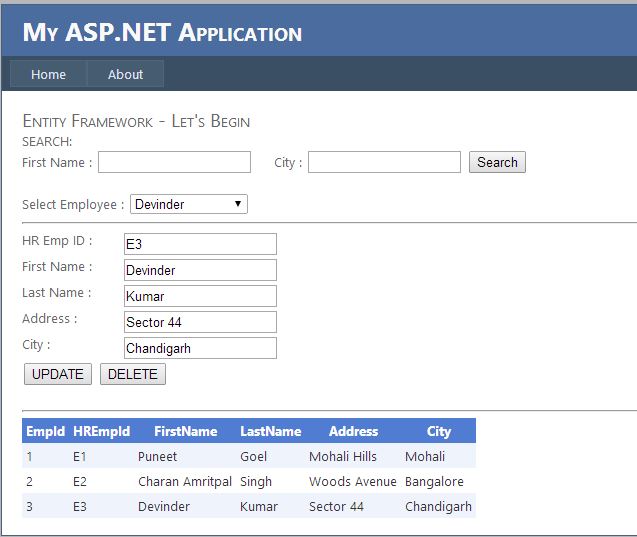Click the HREmpId column header

tap(102, 431)
